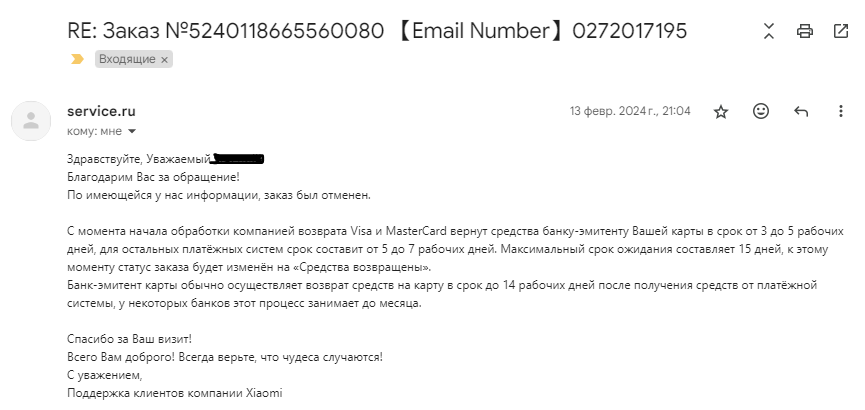This screenshot has width=865, height=410.
Task: Star this email from service.ru
Action: point(721,112)
